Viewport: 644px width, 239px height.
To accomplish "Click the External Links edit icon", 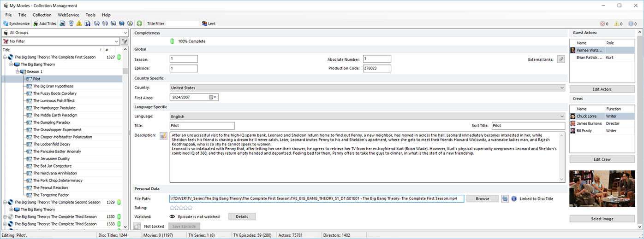I will point(561,59).
